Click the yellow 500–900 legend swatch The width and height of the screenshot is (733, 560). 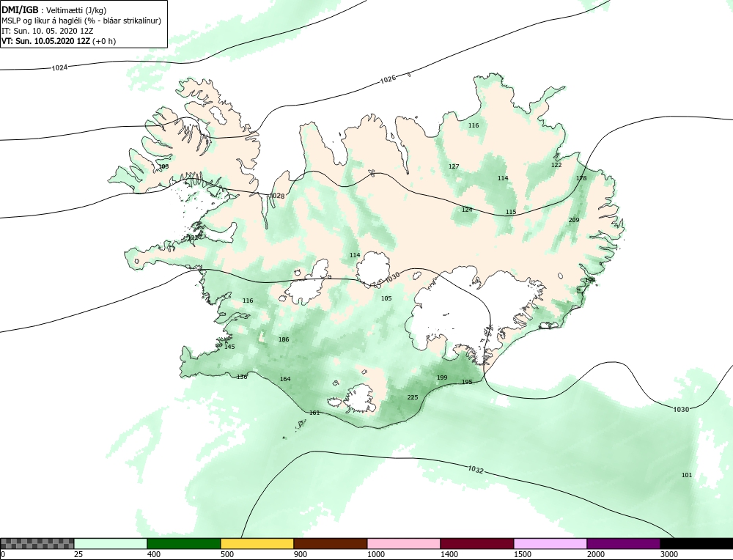(x=257, y=543)
